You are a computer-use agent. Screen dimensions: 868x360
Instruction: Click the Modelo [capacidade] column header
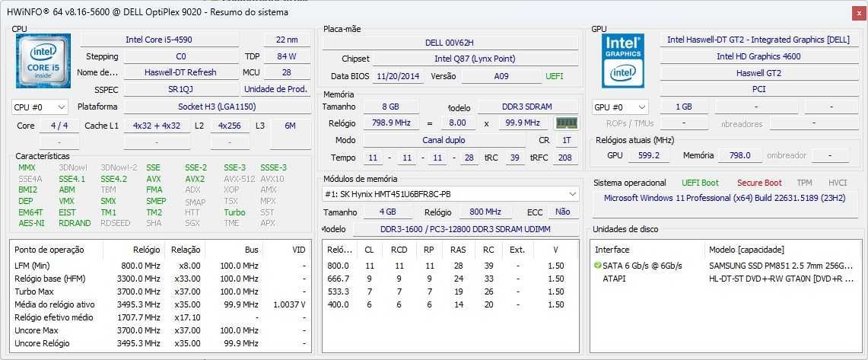click(784, 250)
